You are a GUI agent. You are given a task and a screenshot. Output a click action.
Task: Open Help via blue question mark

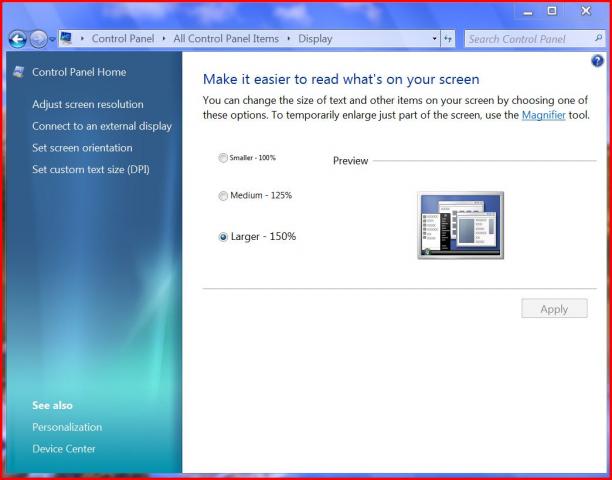coord(597,61)
